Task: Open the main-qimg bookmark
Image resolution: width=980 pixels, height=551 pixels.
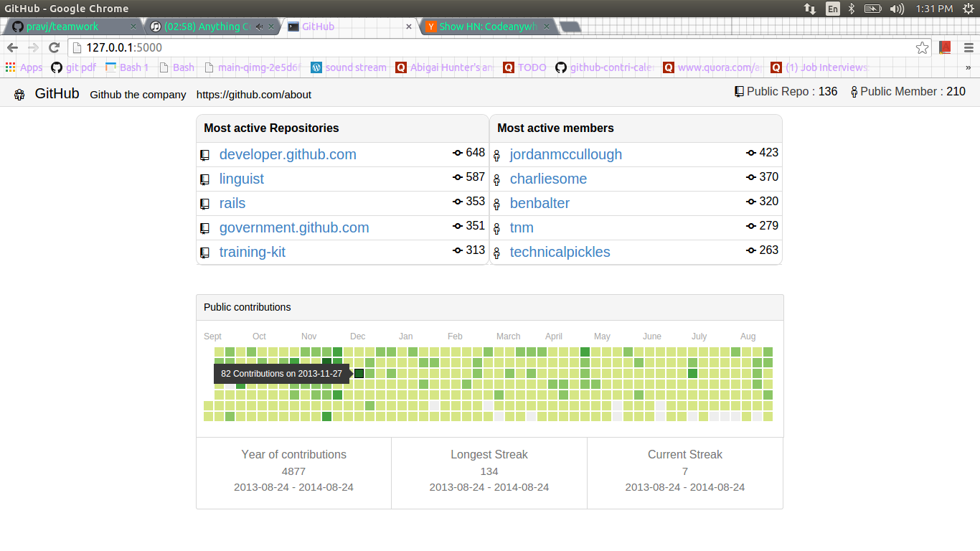Action: tap(253, 67)
